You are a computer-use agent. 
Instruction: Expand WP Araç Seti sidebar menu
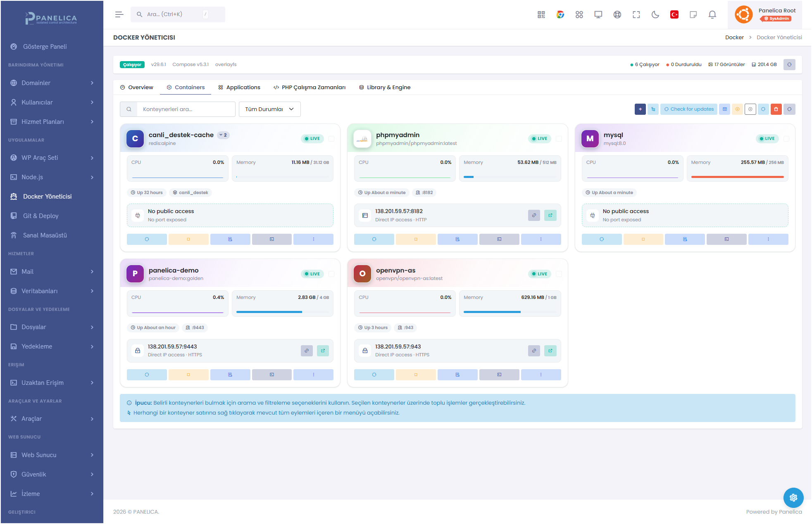point(52,158)
